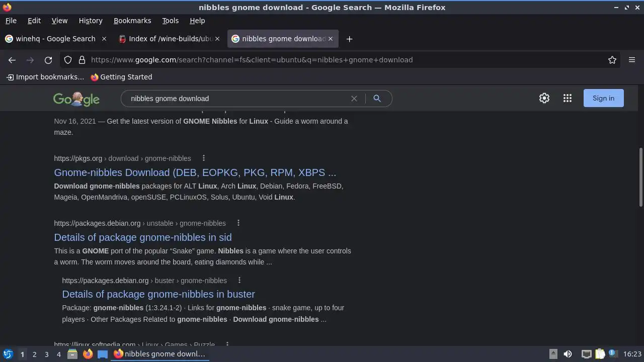This screenshot has height=362, width=644.
Task: Open options for the debian buster result
Action: [x=239, y=280]
